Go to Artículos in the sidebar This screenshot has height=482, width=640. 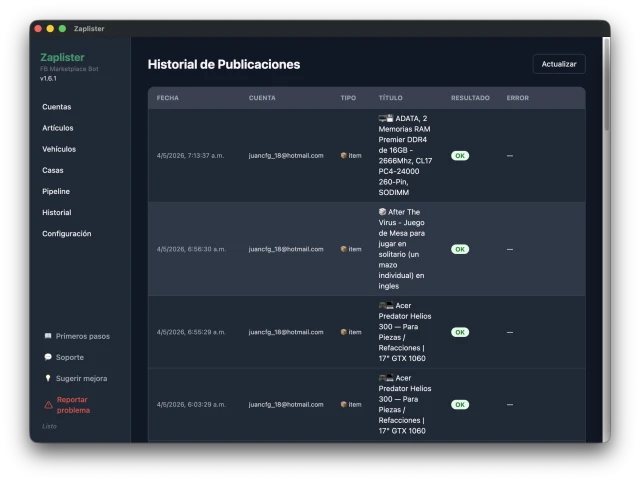pos(58,128)
